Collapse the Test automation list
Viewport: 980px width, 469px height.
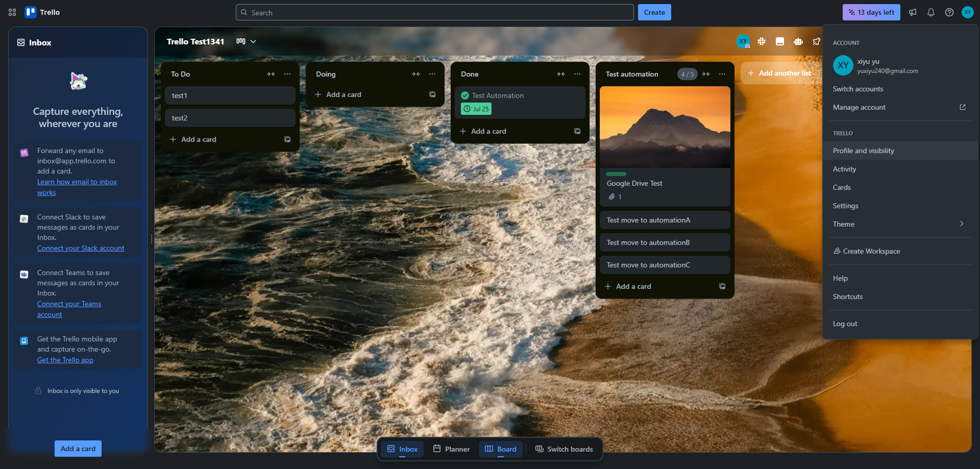706,74
